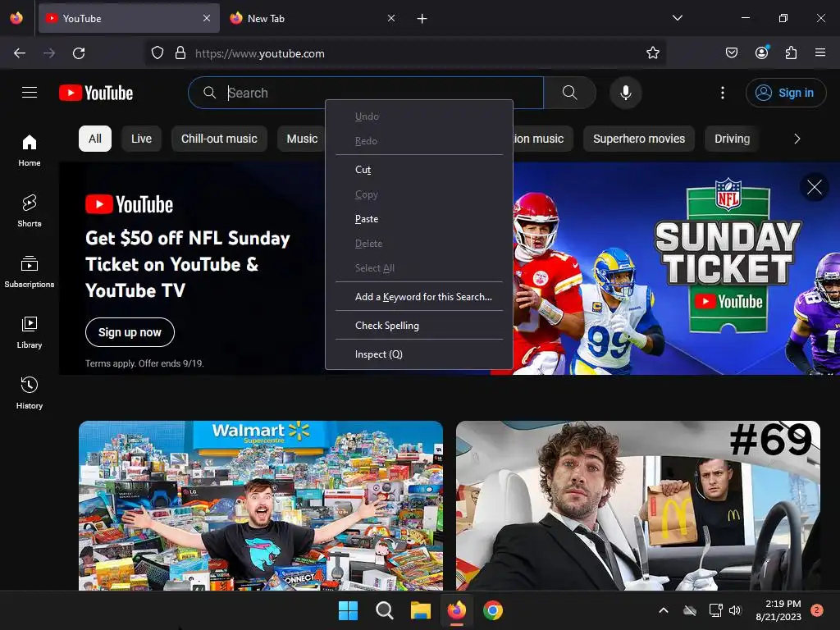Open Shorts in sidebar
Viewport: 840px width, 630px height.
pyautogui.click(x=30, y=211)
